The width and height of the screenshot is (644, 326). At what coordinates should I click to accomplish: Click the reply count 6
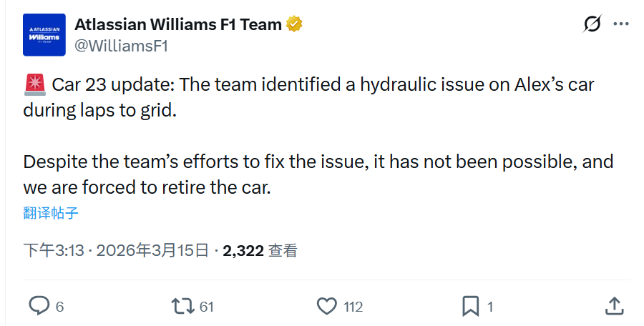click(60, 307)
